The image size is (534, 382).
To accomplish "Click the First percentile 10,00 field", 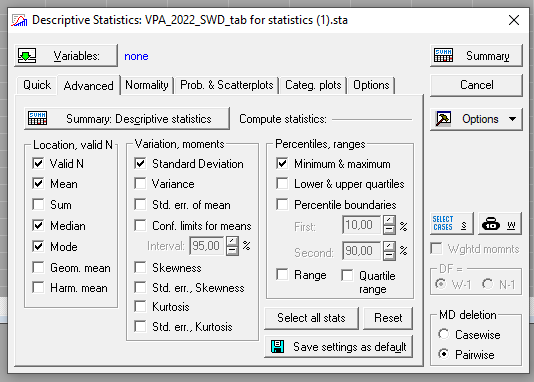I will (x=362, y=225).
